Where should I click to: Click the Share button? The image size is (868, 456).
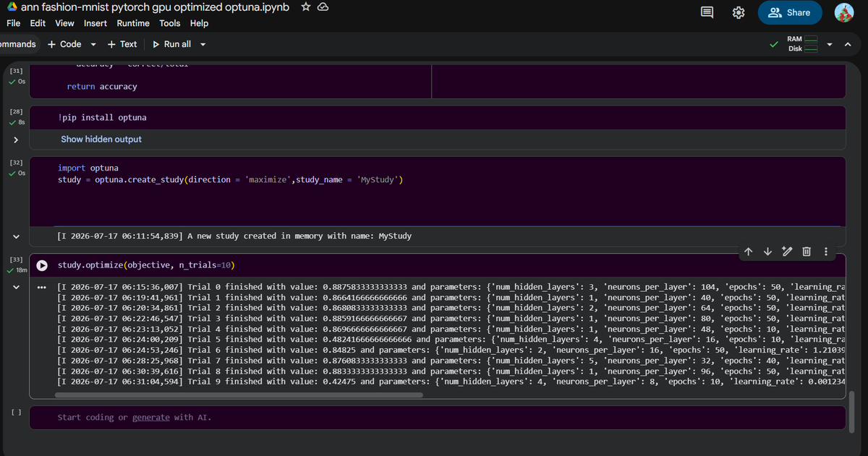[790, 12]
